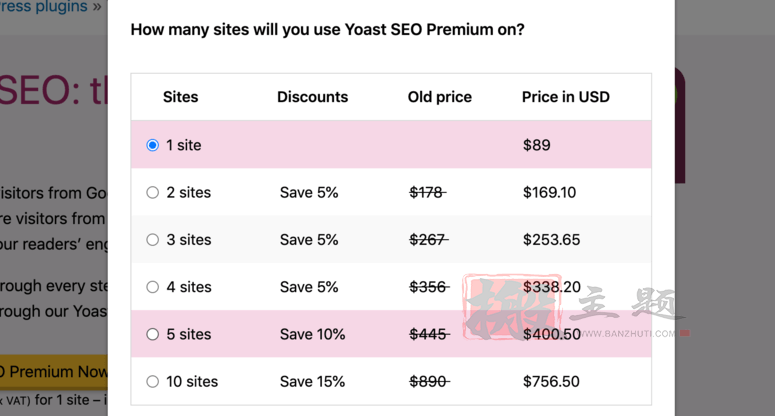Click the $756.50 price for 10 sites
This screenshot has height=416, width=775.
pyautogui.click(x=551, y=381)
